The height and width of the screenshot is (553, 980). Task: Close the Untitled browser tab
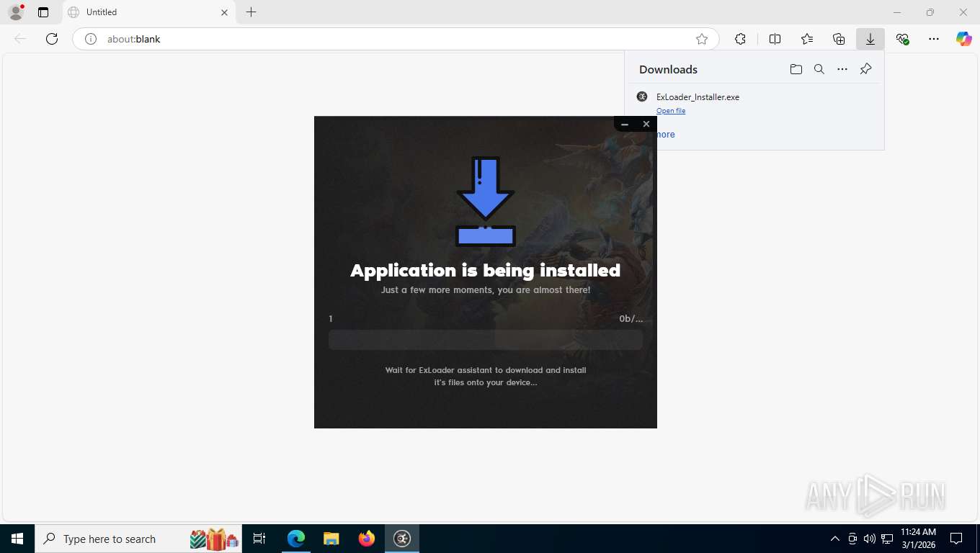(224, 12)
